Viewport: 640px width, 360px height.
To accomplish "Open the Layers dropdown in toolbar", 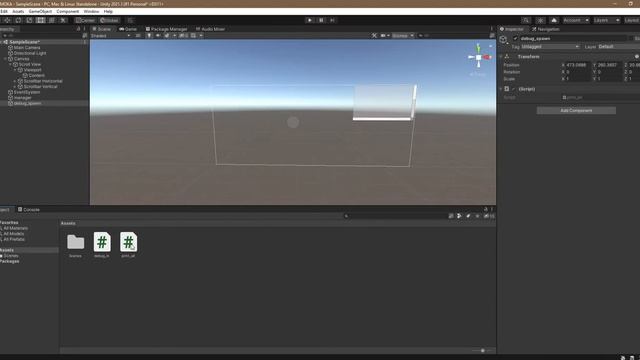I will tap(607, 20).
